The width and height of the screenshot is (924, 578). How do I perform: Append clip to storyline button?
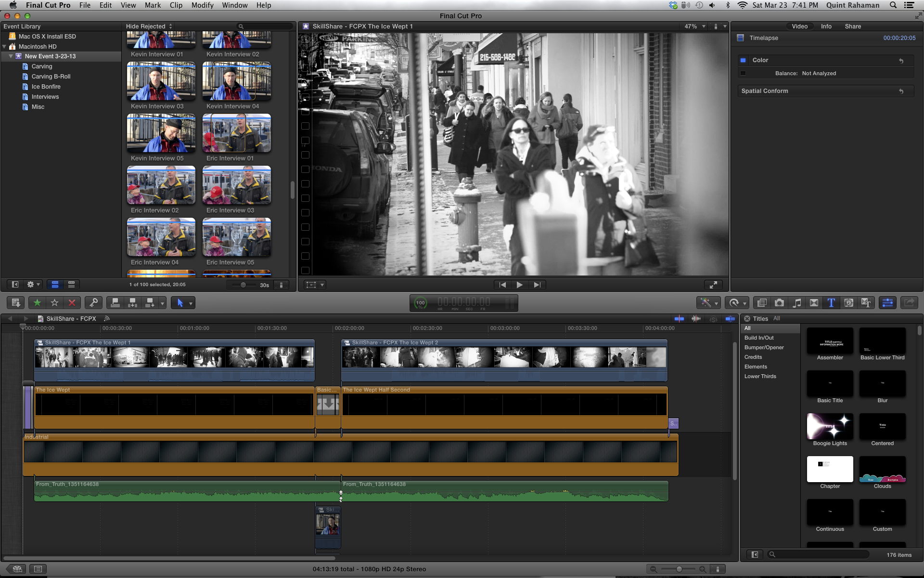[x=150, y=303]
